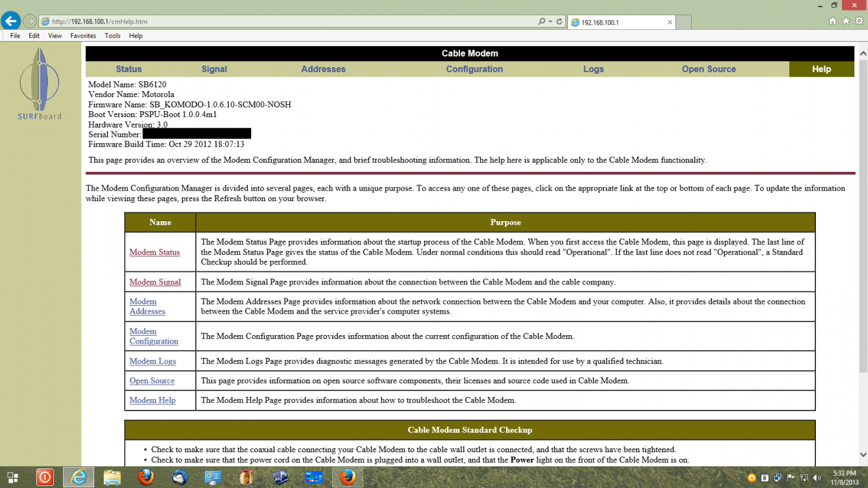Open the performance graph monitor taskbar app
The height and width of the screenshot is (488, 868).
pos(280,478)
